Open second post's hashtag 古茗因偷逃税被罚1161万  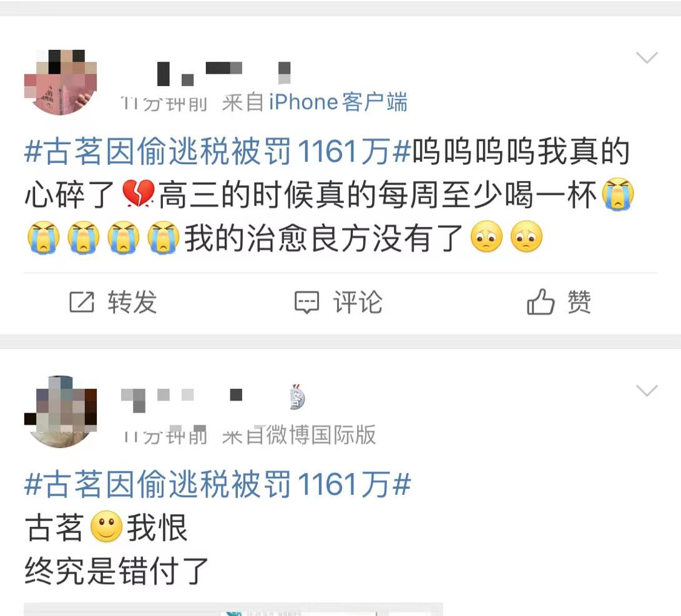[218, 484]
